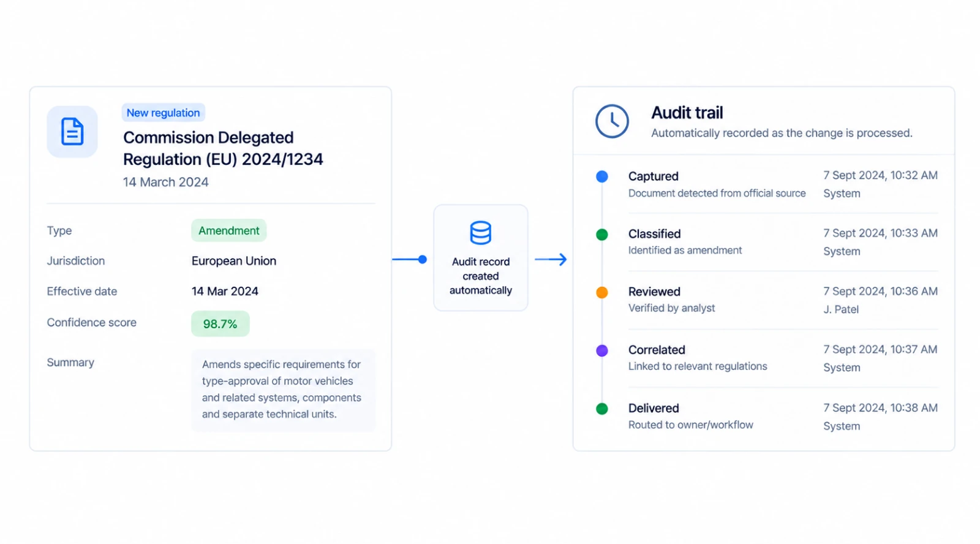Click the Type field label
Image resolution: width=980 pixels, height=544 pixels.
[59, 230]
